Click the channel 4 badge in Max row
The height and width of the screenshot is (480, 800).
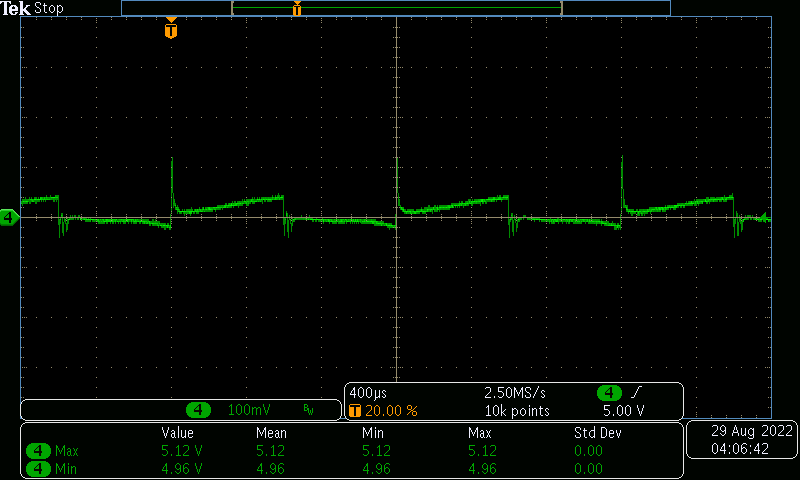tap(38, 451)
